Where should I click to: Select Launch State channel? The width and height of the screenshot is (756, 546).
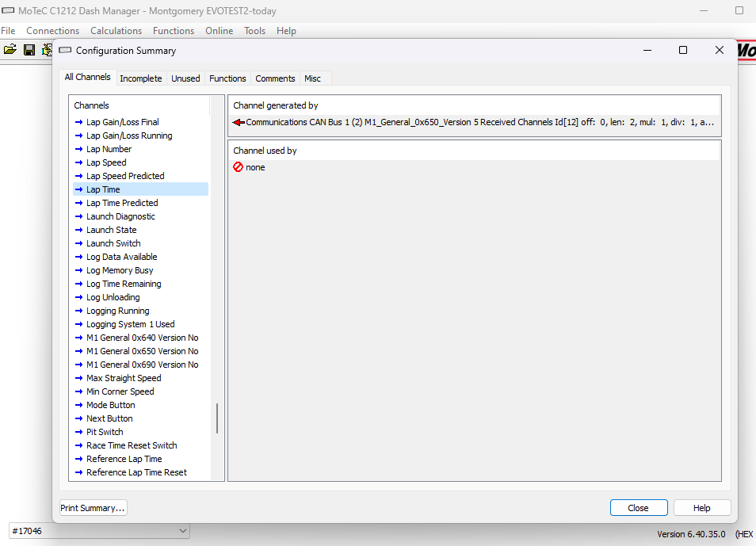[141, 230]
